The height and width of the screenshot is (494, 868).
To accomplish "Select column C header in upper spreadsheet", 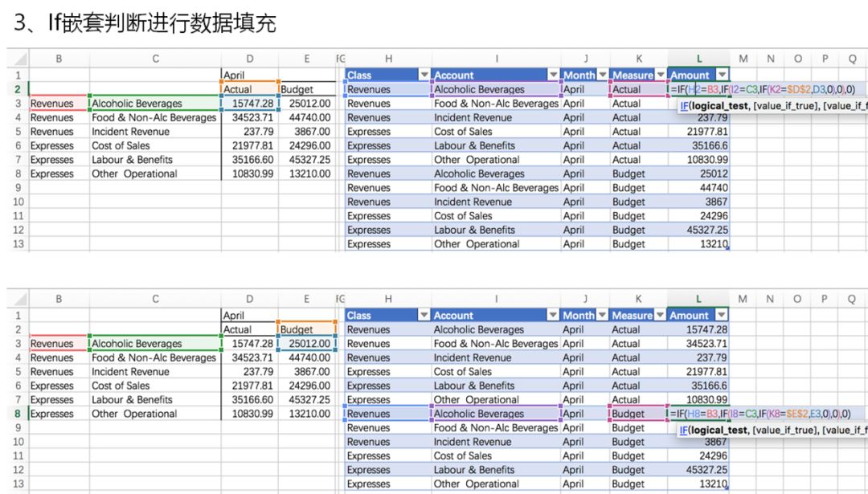I will coord(156,59).
